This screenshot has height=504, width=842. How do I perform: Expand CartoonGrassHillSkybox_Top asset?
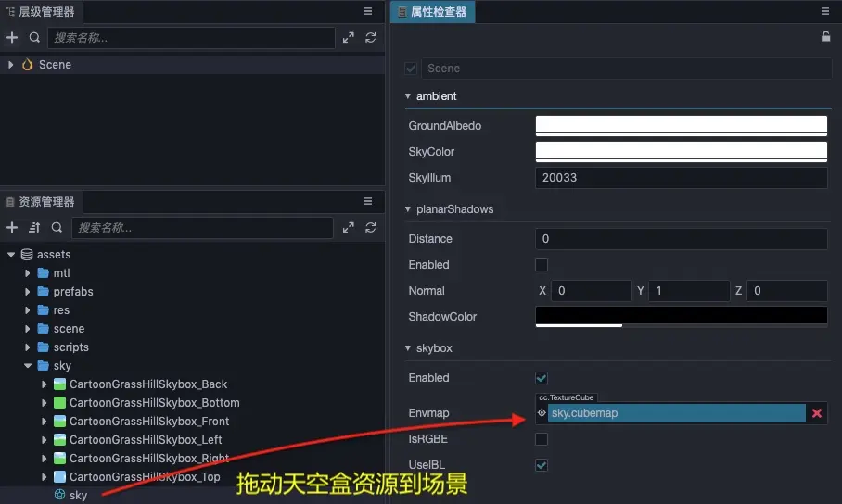(44, 476)
